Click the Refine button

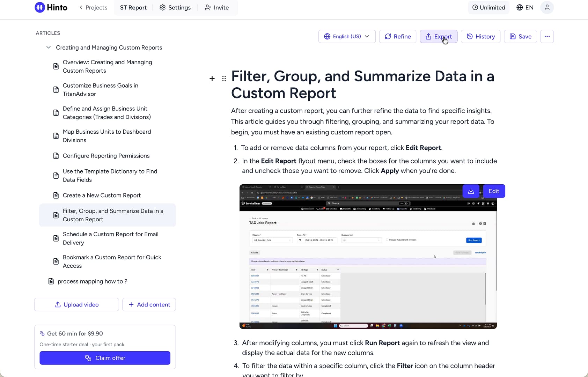(x=397, y=36)
